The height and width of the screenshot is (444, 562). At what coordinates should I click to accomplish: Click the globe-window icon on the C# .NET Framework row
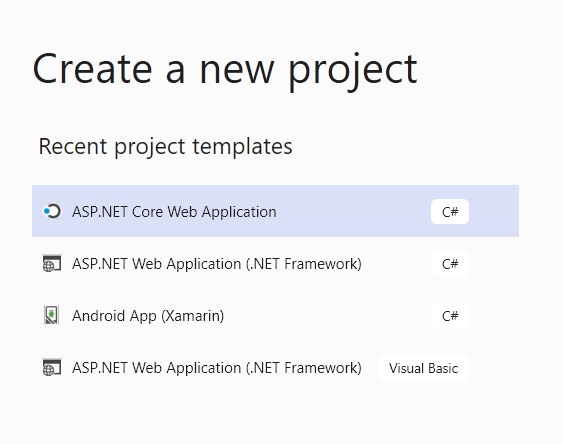(x=52, y=263)
